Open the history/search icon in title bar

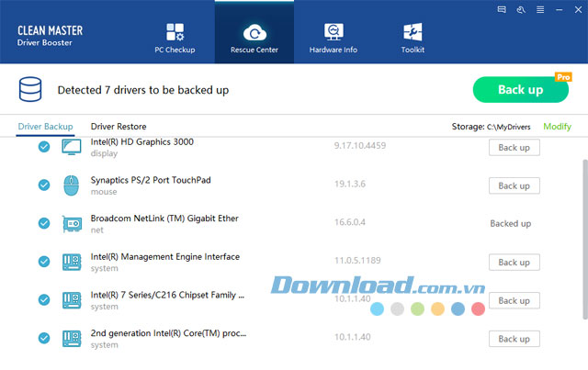pos(521,10)
